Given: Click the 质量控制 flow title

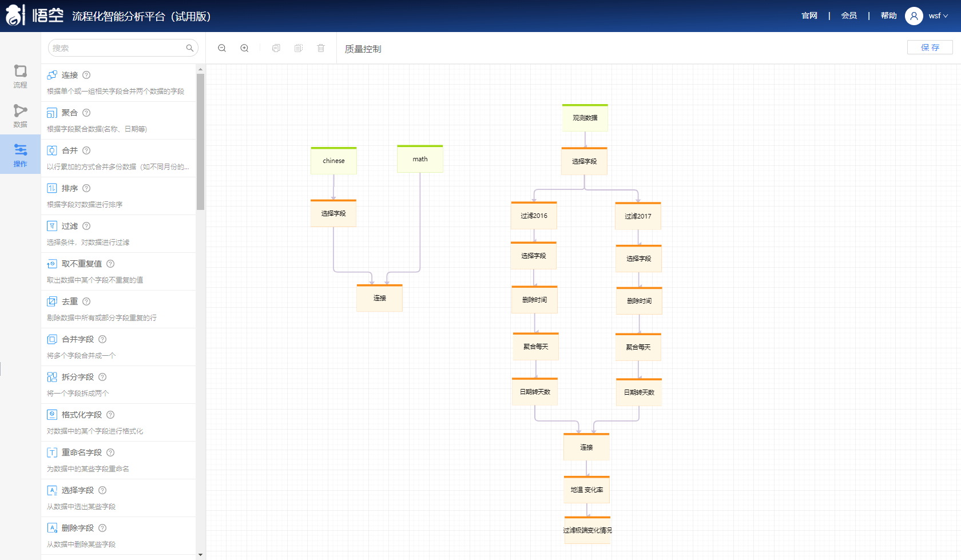Looking at the screenshot, I should [x=363, y=49].
